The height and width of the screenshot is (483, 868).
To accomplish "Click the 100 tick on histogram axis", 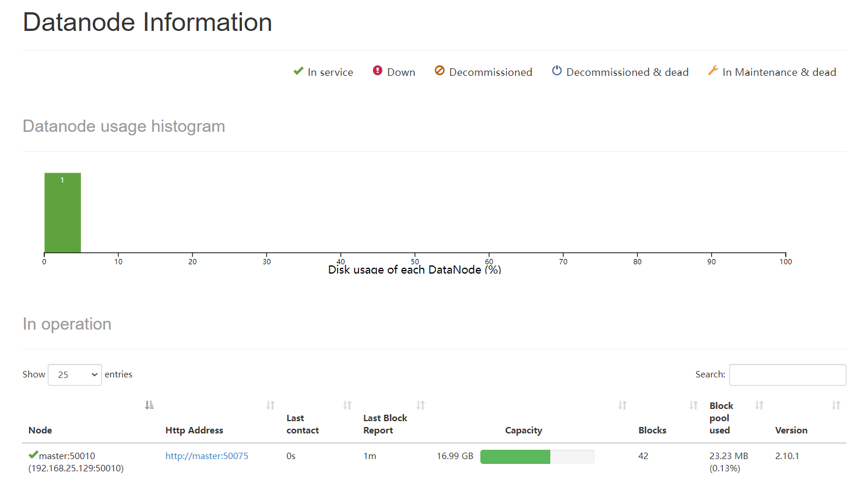I will (785, 261).
